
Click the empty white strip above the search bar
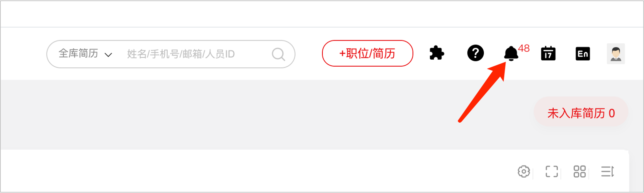(x=321, y=14)
